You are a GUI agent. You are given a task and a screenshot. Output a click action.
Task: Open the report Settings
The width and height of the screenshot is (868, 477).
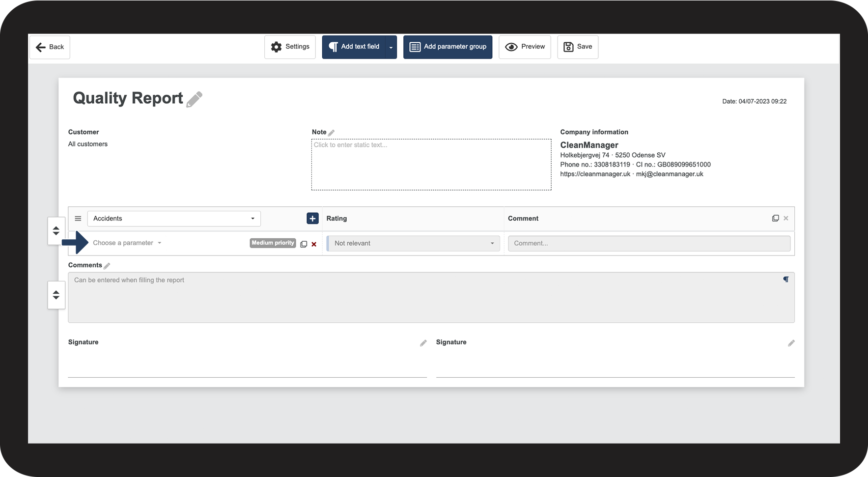(290, 47)
